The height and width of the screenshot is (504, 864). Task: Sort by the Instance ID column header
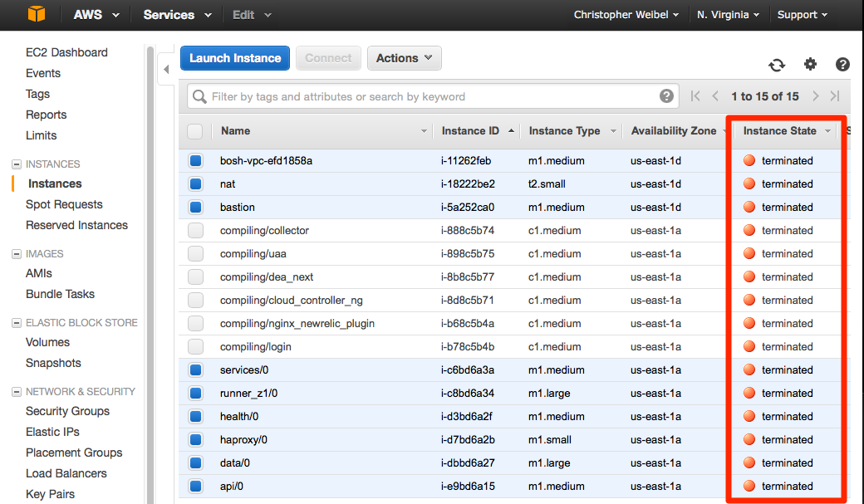click(x=470, y=131)
